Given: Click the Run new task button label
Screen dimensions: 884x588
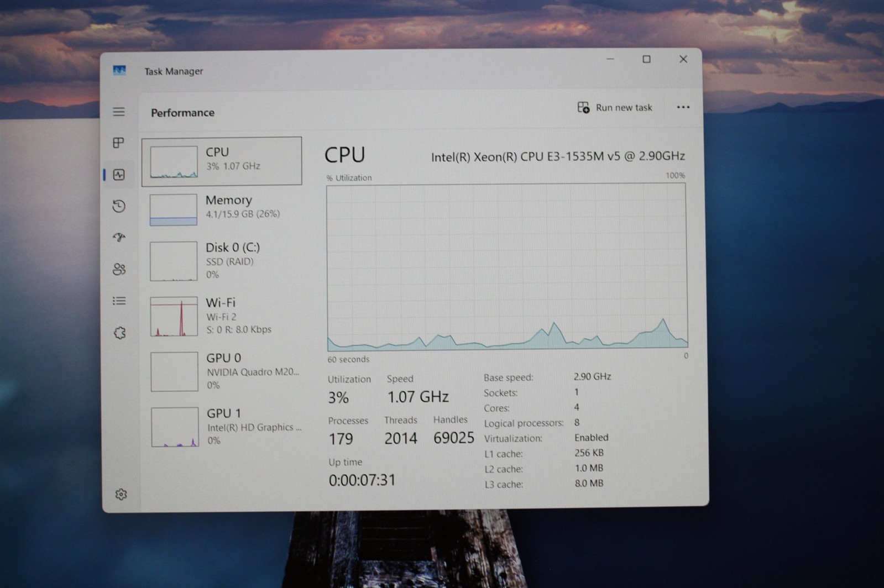Looking at the screenshot, I should click(624, 108).
